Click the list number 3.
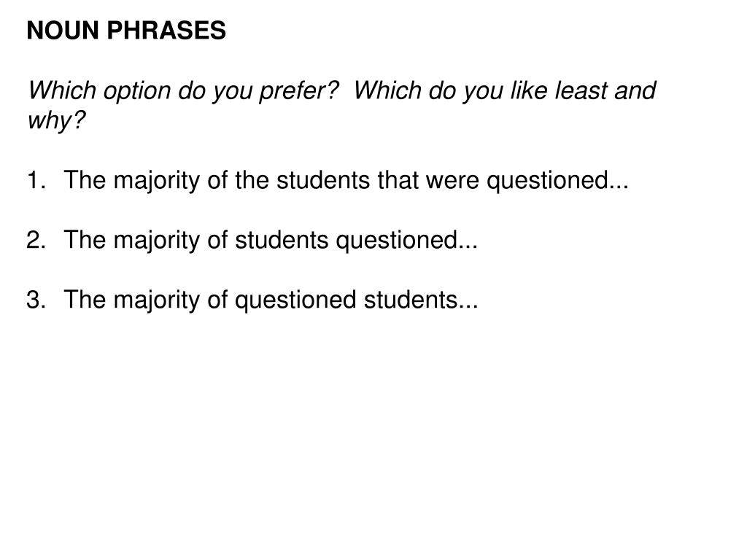The height and width of the screenshot is (560, 747). tap(36, 300)
